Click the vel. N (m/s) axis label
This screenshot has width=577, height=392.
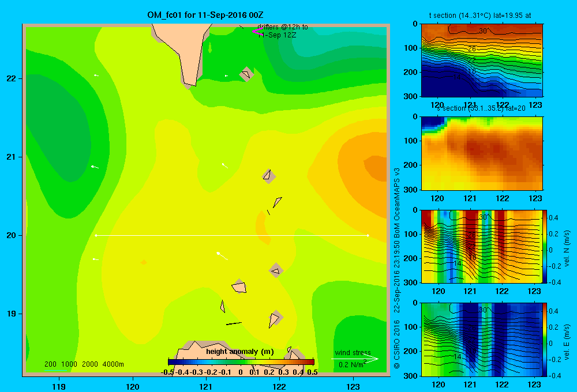[x=567, y=248]
